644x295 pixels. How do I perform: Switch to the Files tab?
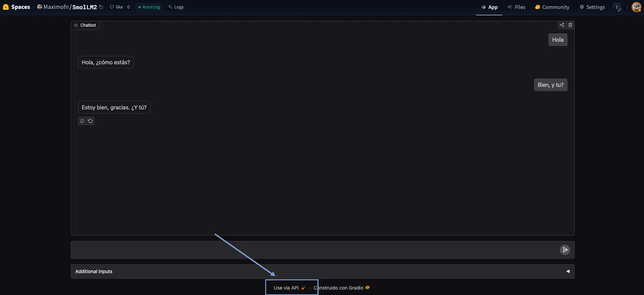point(516,7)
